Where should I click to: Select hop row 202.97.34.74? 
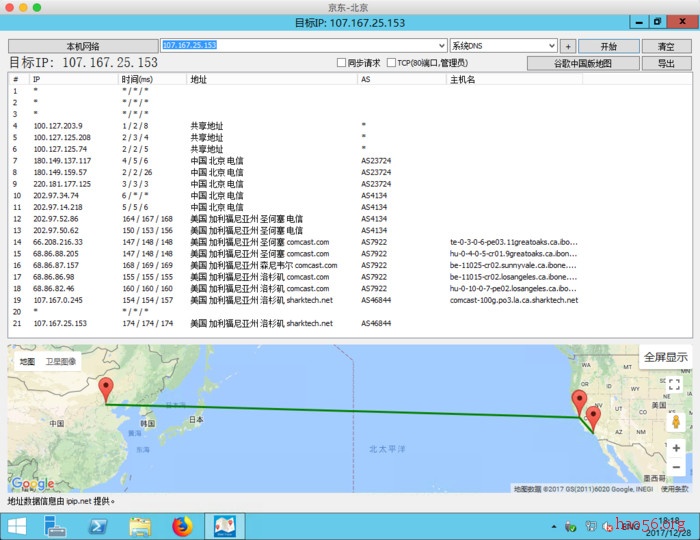350,195
